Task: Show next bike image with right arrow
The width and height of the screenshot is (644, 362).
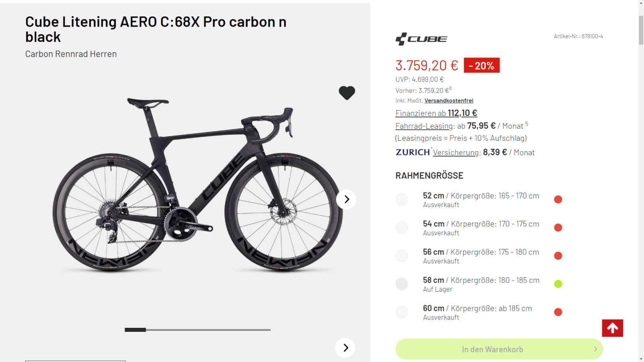Action: coord(346,200)
